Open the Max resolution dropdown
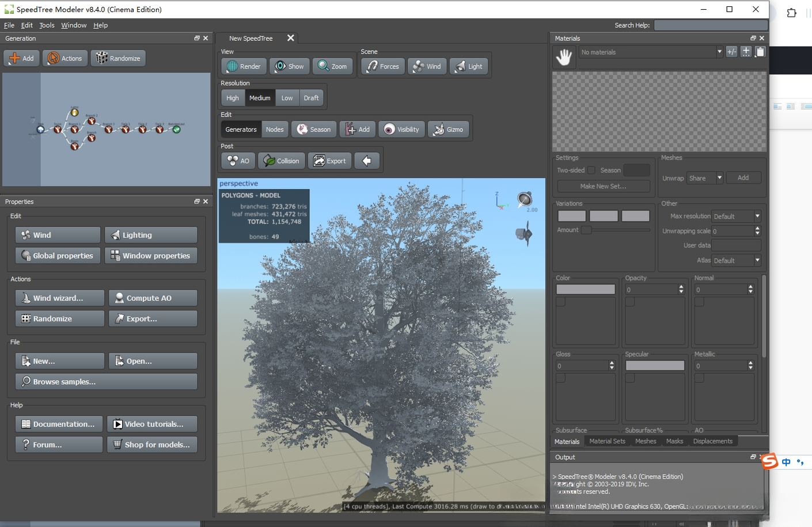Image resolution: width=812 pixels, height=527 pixels. 737,216
